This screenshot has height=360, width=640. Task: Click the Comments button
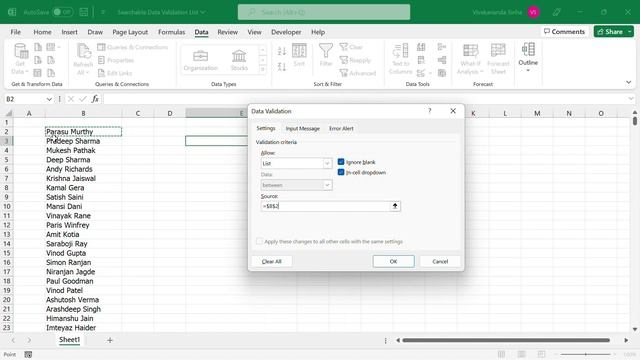click(564, 31)
